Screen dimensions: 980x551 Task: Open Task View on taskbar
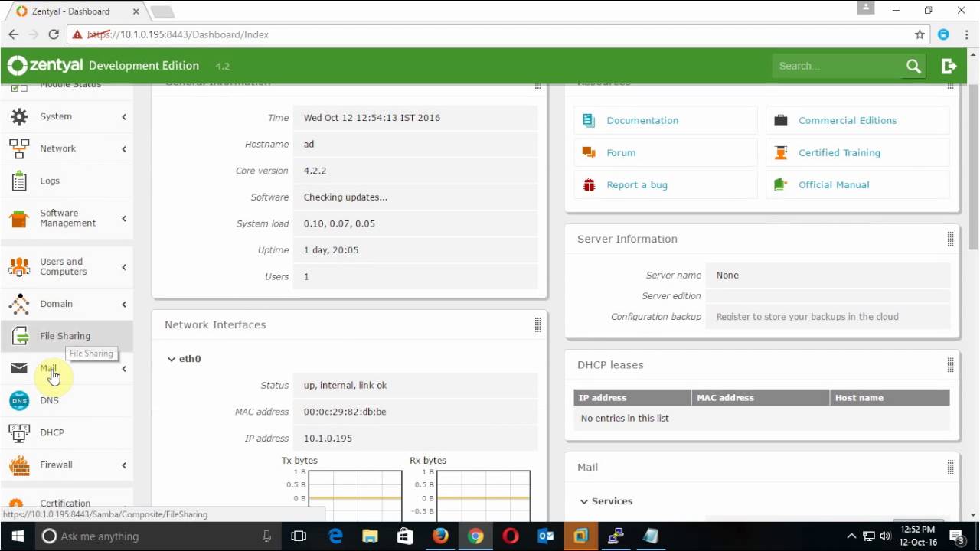[x=299, y=536]
